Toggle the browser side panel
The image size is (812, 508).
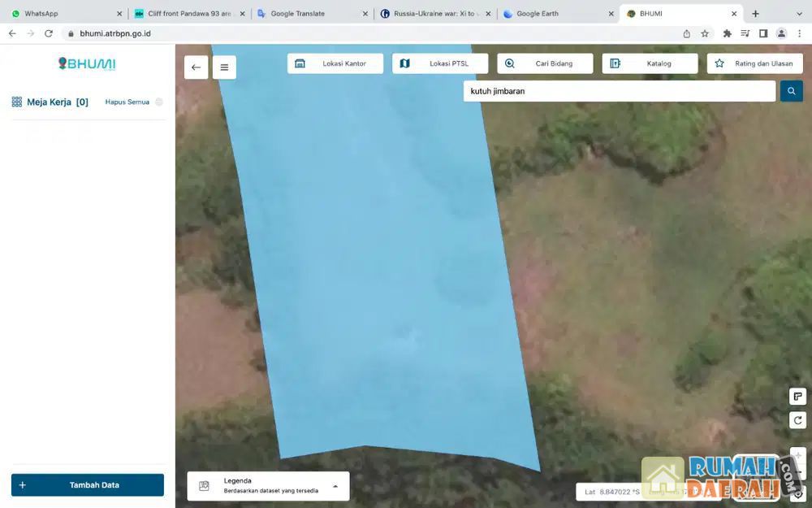click(763, 33)
